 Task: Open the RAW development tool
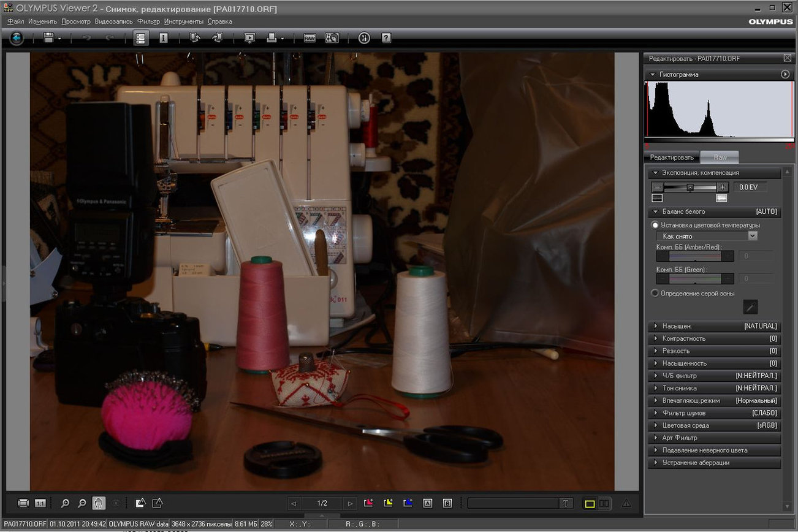(310, 38)
